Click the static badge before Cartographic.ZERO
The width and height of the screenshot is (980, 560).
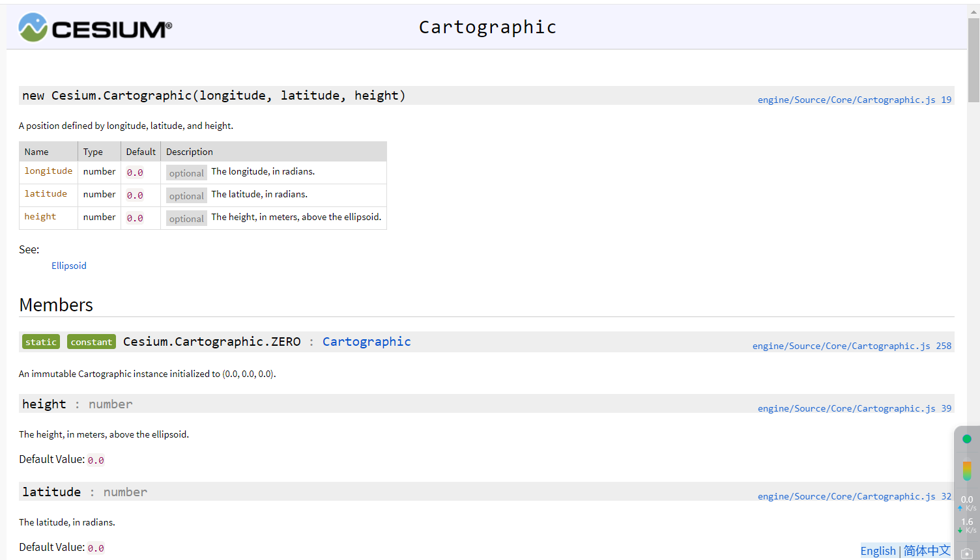[41, 342]
